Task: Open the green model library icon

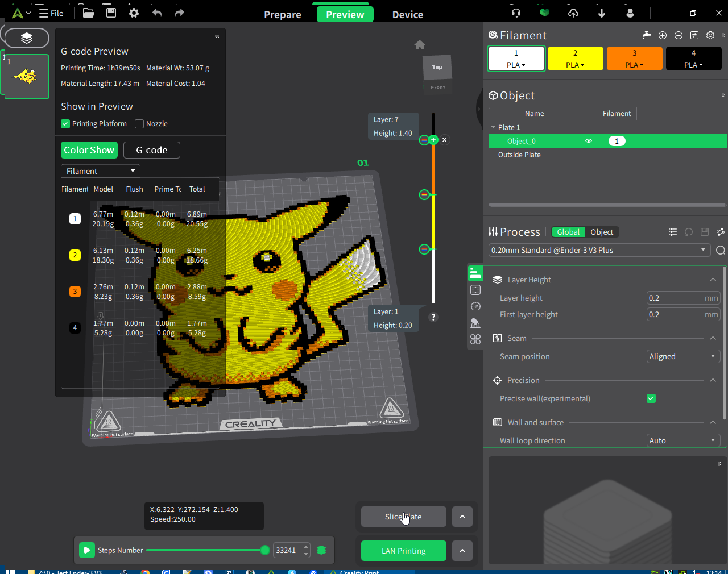Action: click(545, 13)
